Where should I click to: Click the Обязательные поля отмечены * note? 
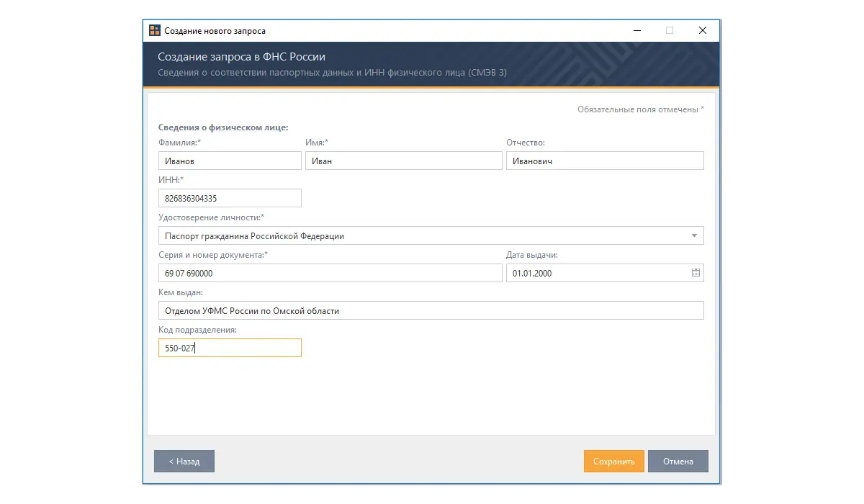pos(641,109)
